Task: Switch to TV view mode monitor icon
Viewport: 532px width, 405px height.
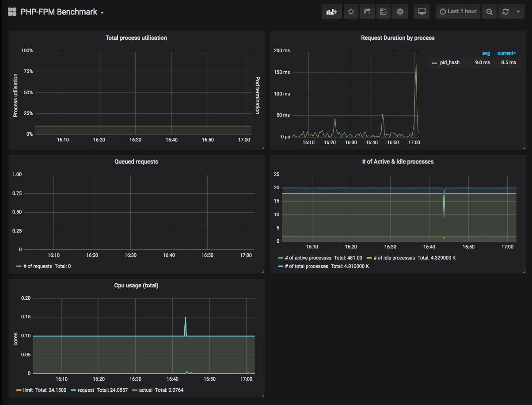Action: tap(422, 12)
